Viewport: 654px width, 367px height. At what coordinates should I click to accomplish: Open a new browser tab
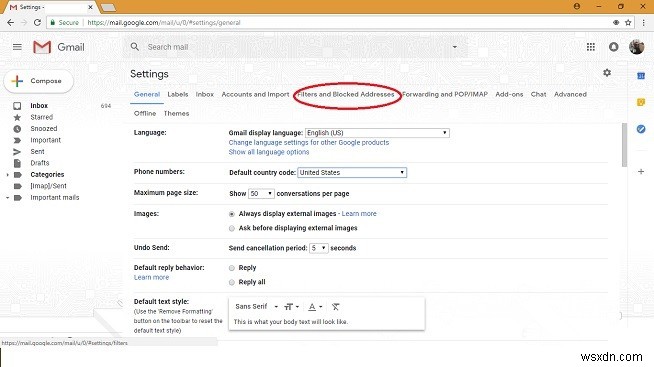(x=108, y=7)
